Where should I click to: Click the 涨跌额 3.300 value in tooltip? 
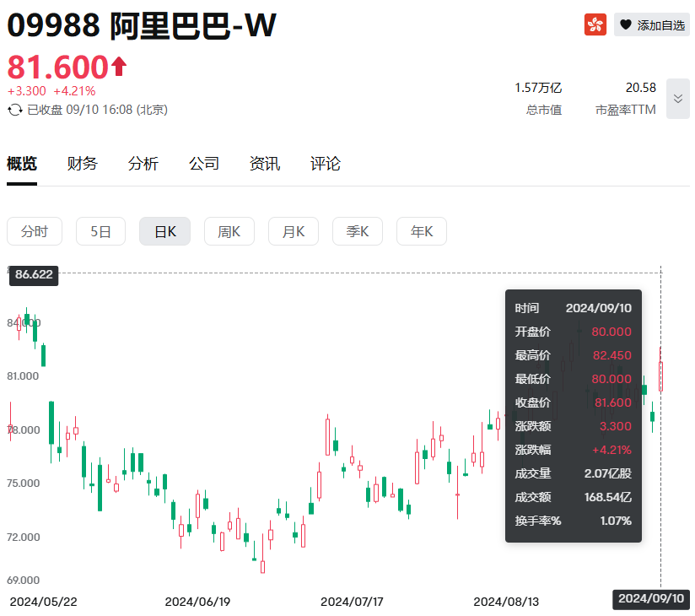point(615,426)
